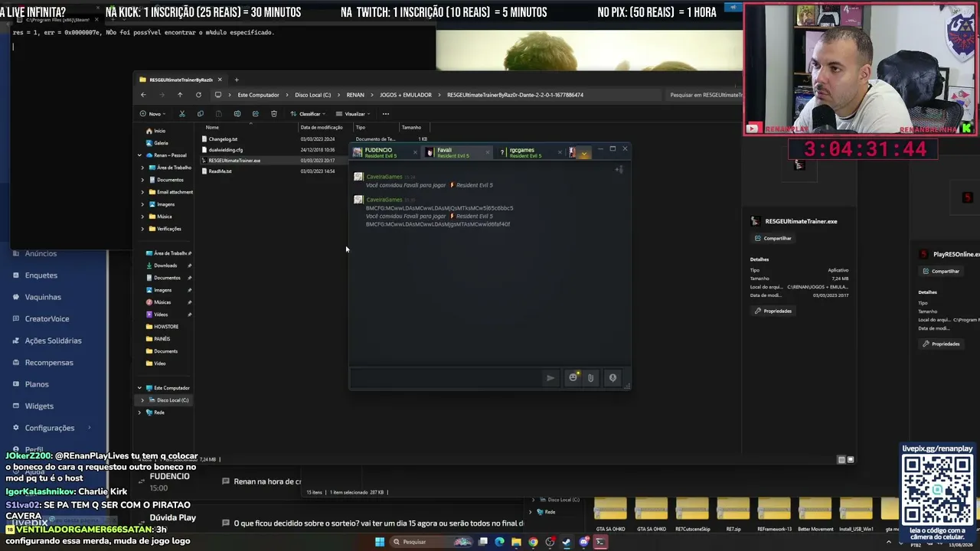Navigate to JOGOS + EMULADOR breadcrumb
The height and width of the screenshot is (551, 980).
pos(406,95)
